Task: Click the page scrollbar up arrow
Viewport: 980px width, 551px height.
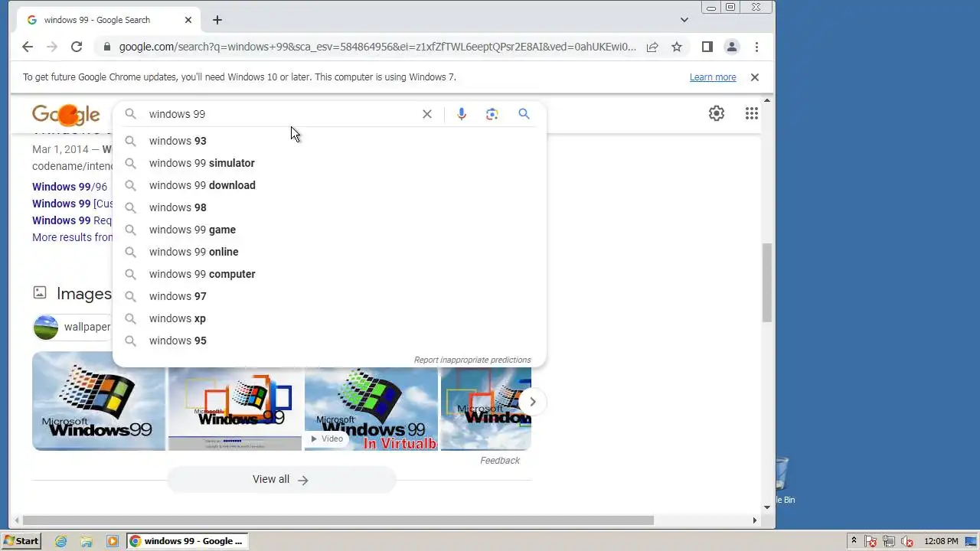Action: [x=767, y=100]
